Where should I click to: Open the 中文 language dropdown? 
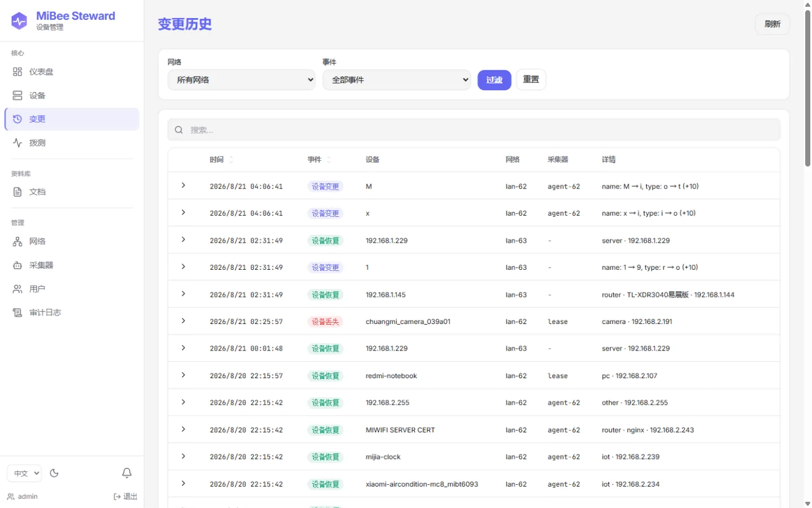[24, 473]
